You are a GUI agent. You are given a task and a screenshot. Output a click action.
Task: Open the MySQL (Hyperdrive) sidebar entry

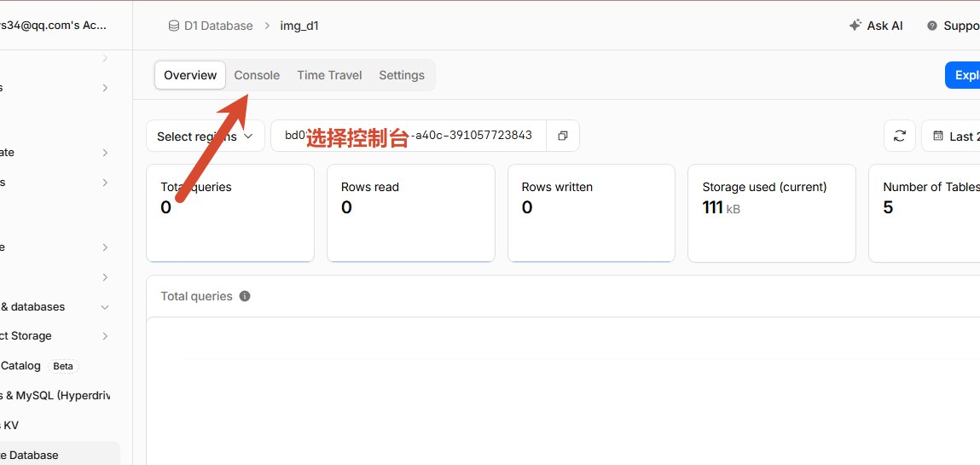pyautogui.click(x=55, y=396)
